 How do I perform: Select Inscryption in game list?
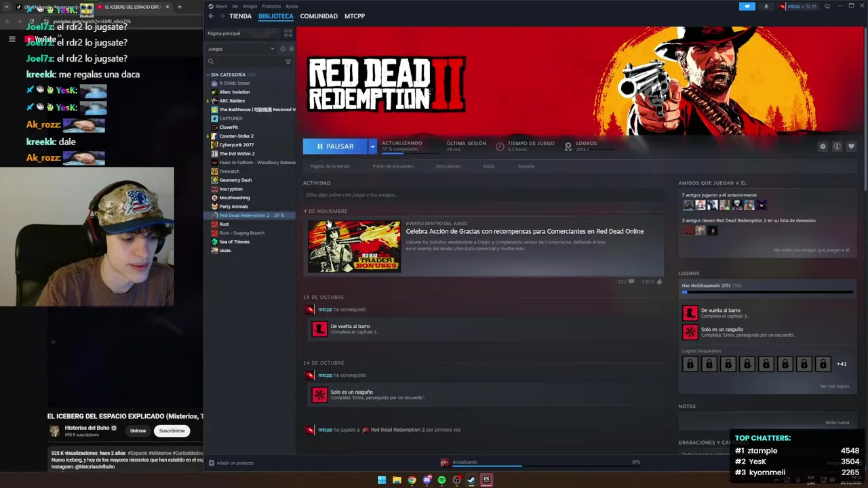231,188
